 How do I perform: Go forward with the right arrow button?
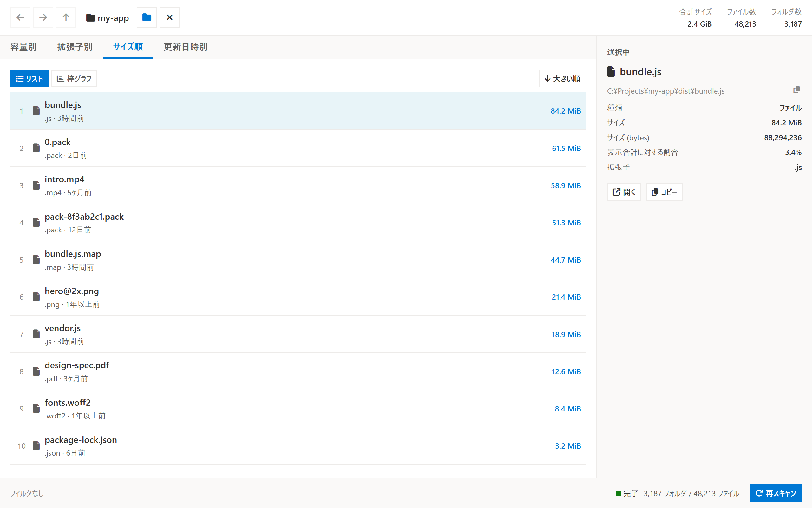click(x=43, y=17)
